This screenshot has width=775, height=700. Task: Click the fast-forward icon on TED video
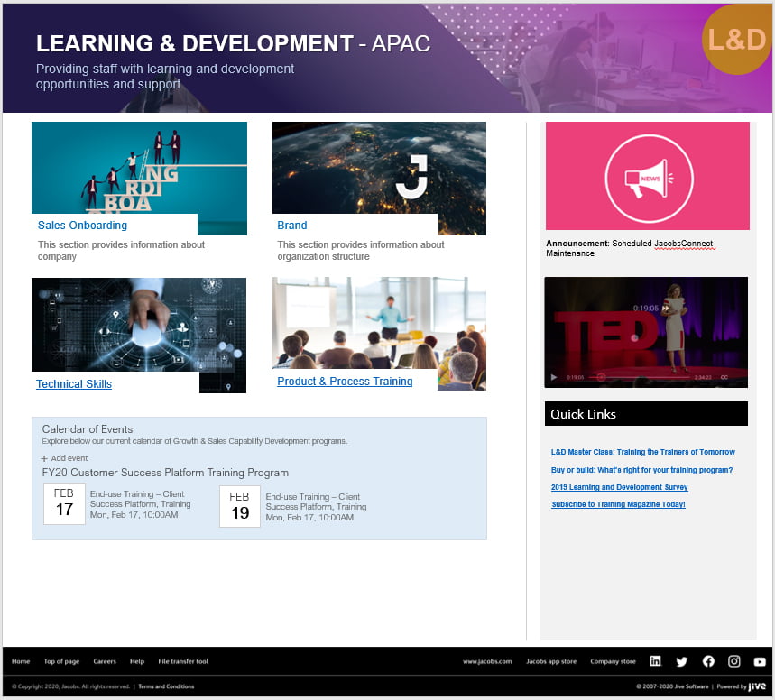click(x=666, y=308)
